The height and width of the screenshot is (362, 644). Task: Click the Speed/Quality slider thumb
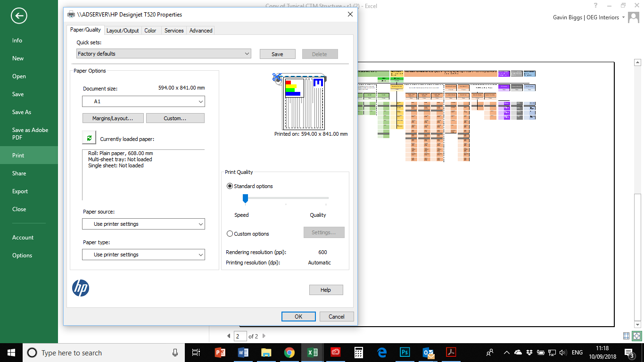coord(245,198)
